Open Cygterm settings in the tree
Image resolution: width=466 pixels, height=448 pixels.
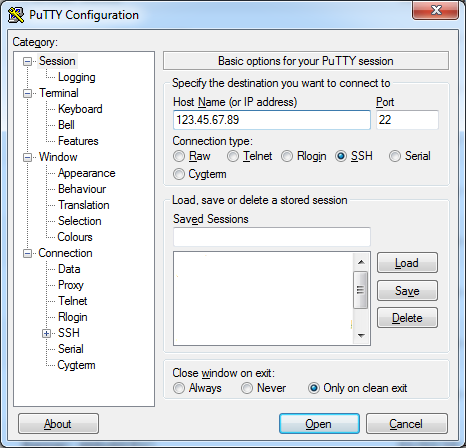[x=76, y=365]
